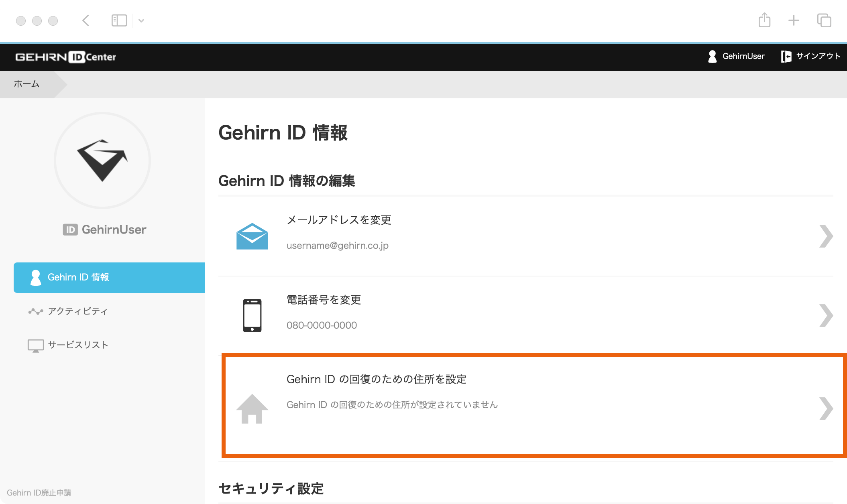The height and width of the screenshot is (504, 847).
Task: Open browser share sheet icon
Action: [x=764, y=20]
